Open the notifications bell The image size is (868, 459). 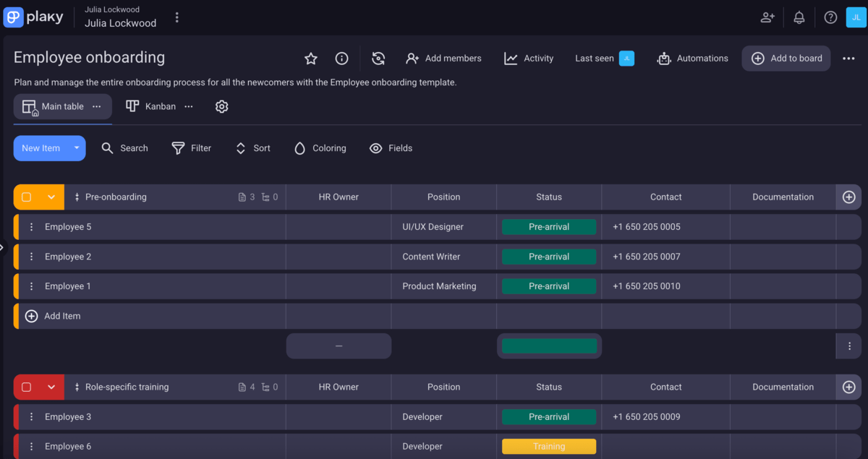(x=799, y=17)
